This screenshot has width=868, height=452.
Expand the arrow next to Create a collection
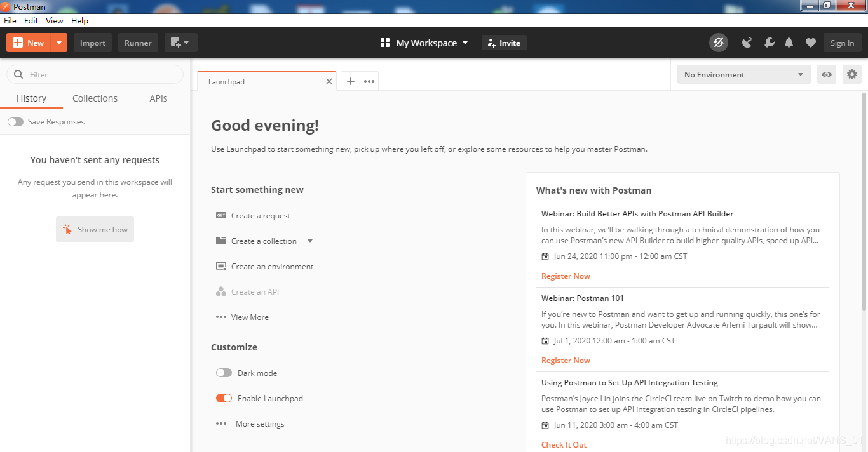coord(310,241)
